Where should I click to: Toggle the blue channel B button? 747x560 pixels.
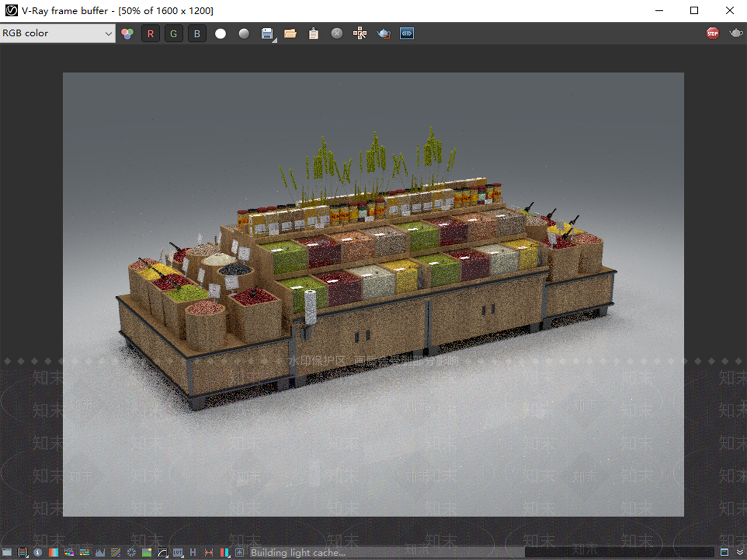coord(197,34)
